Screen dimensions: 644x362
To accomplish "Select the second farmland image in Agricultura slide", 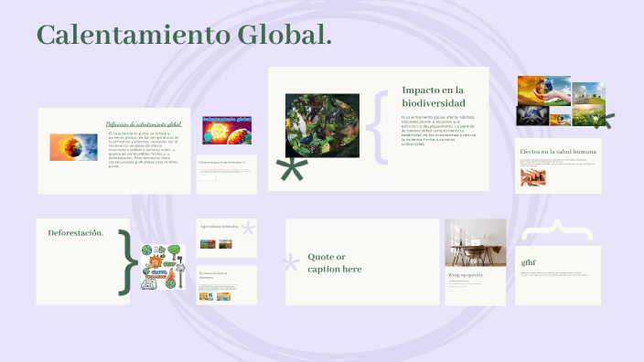I will pos(225,244).
